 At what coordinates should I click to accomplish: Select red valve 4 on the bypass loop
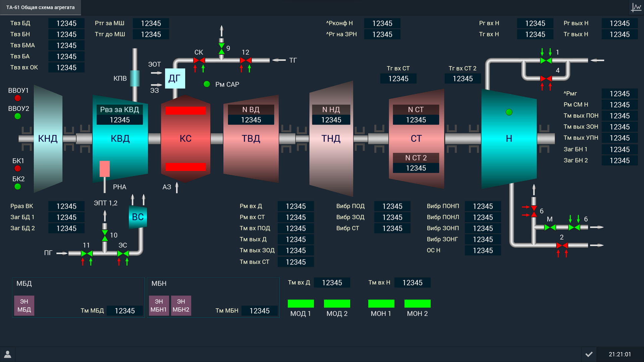pyautogui.click(x=546, y=78)
